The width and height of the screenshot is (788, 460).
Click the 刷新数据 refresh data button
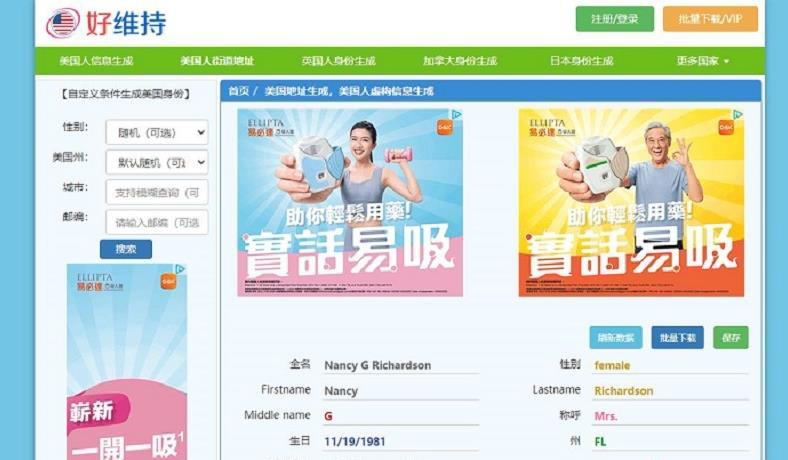616,337
